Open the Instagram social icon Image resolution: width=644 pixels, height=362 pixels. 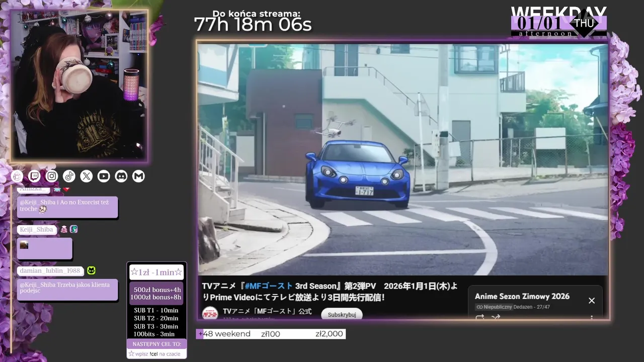[52, 176]
